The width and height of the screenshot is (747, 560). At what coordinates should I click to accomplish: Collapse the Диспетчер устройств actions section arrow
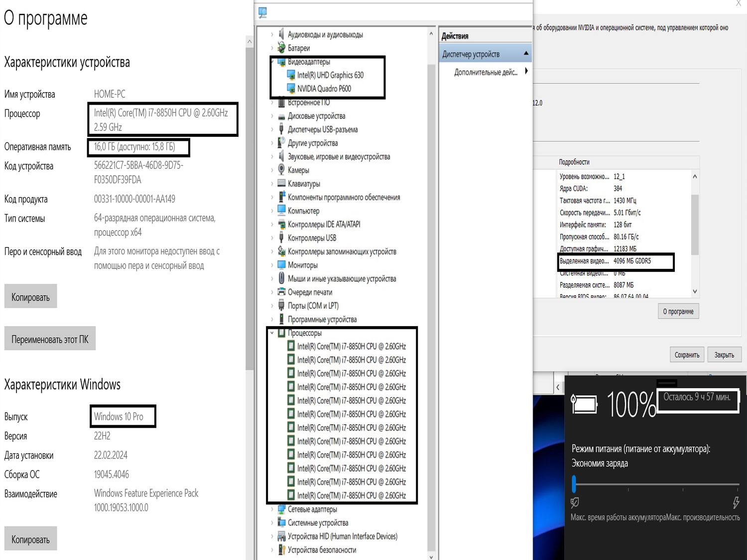[x=526, y=53]
